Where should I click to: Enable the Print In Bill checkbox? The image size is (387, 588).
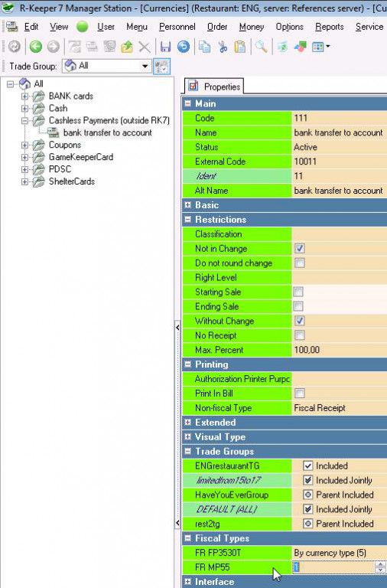299,393
